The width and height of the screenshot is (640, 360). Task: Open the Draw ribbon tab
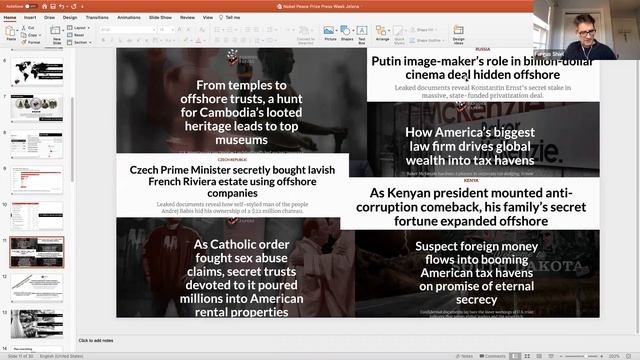(49, 18)
